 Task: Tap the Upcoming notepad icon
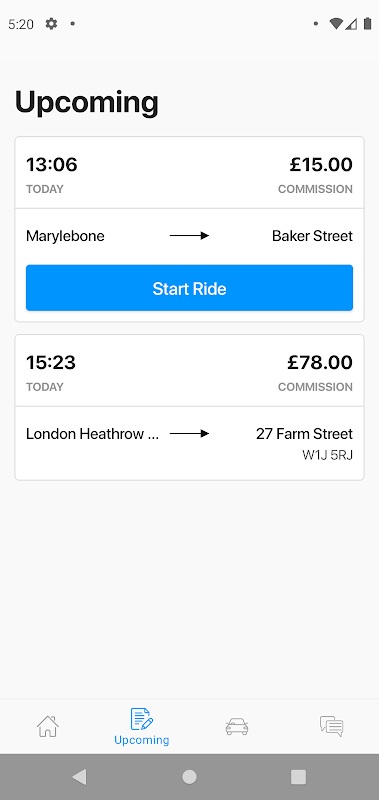click(142, 719)
